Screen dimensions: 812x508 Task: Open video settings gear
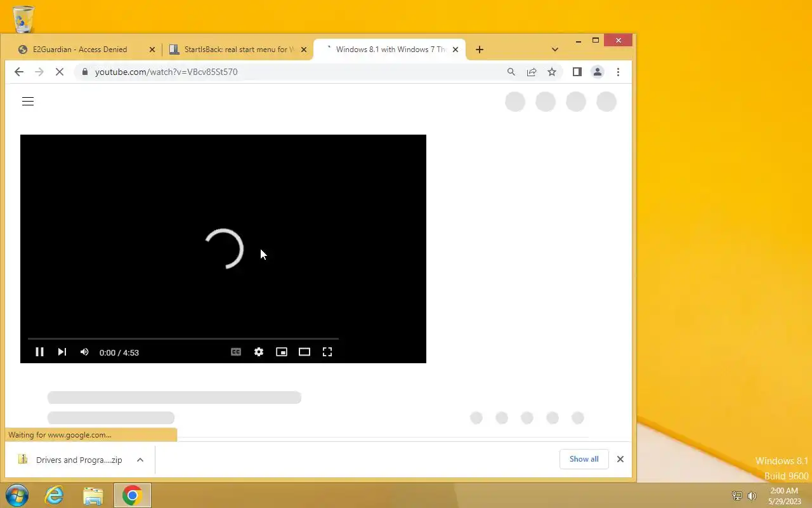point(259,352)
